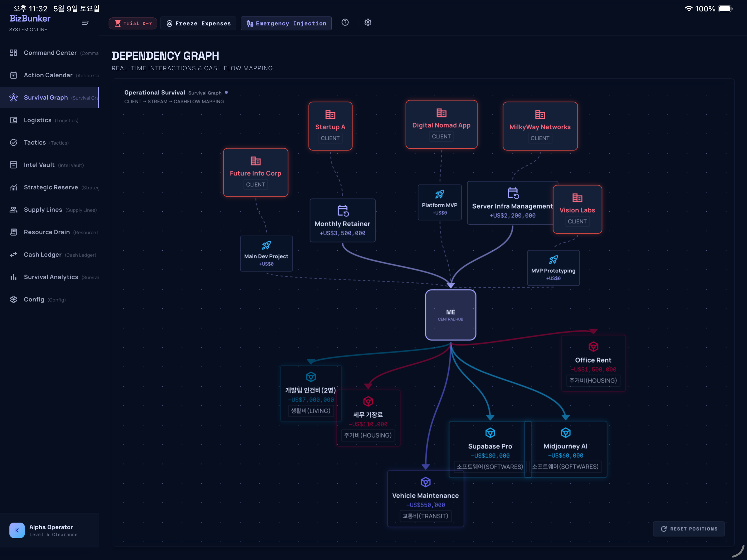The width and height of the screenshot is (747, 560).
Task: Collapse the sidebar menu icon
Action: (x=85, y=23)
